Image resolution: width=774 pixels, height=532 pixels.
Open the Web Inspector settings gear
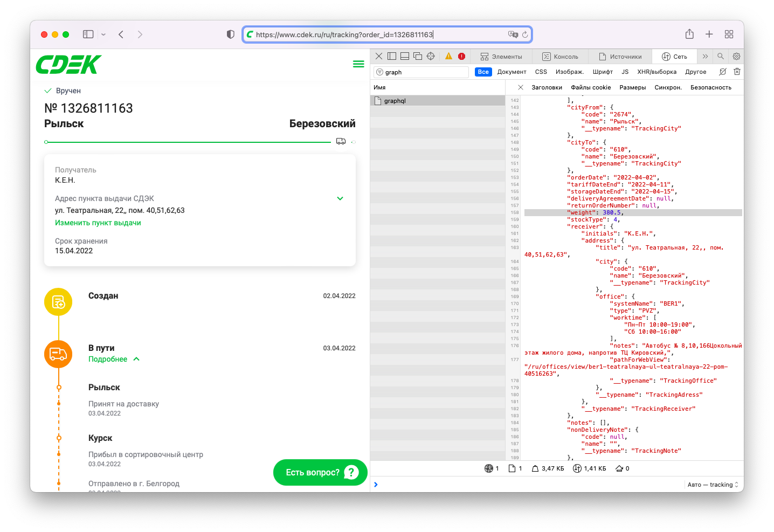[736, 56]
